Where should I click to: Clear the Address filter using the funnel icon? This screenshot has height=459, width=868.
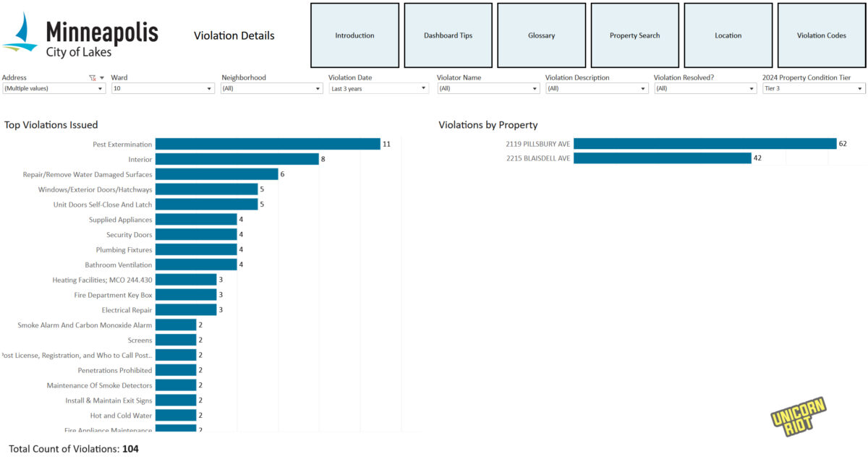pyautogui.click(x=92, y=77)
